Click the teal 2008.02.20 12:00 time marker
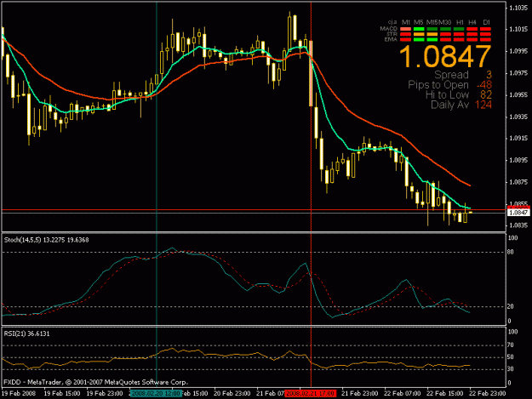Viewport: 532px width, 399px height. [156, 394]
